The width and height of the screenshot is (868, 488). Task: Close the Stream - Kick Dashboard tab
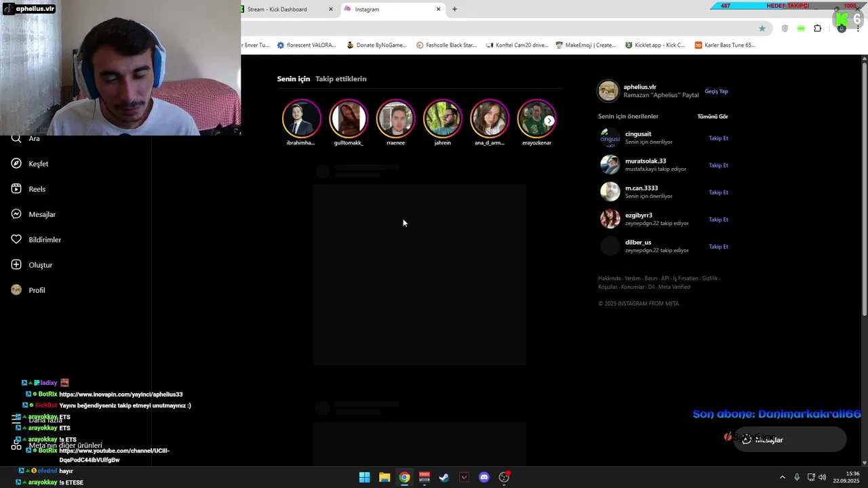click(x=331, y=9)
